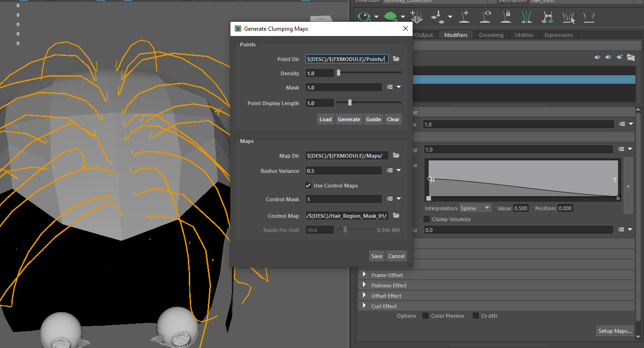The image size is (644, 348).
Task: Open the Point Dir folder browser
Action: [396, 59]
